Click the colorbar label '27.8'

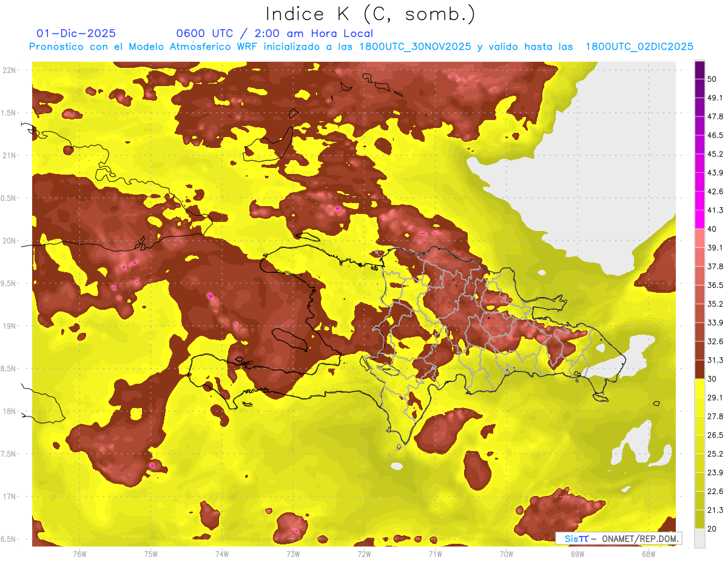pos(715,416)
